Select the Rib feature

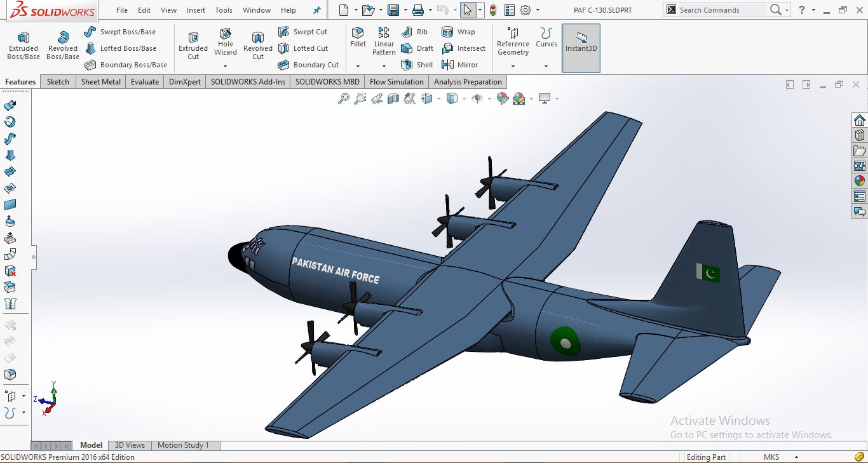click(414, 32)
